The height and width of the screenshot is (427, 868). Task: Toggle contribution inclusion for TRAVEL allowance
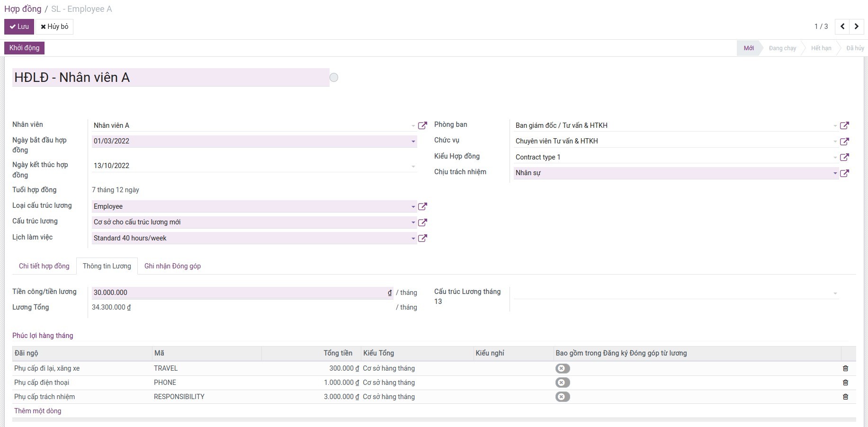(562, 368)
